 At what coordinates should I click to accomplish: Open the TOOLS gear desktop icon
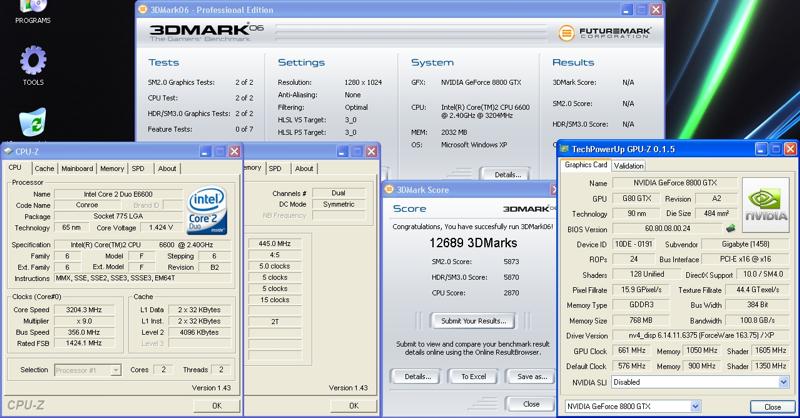click(33, 65)
